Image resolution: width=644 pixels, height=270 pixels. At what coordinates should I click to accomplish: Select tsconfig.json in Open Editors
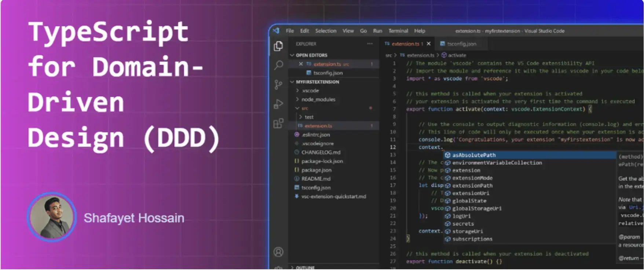pos(328,73)
